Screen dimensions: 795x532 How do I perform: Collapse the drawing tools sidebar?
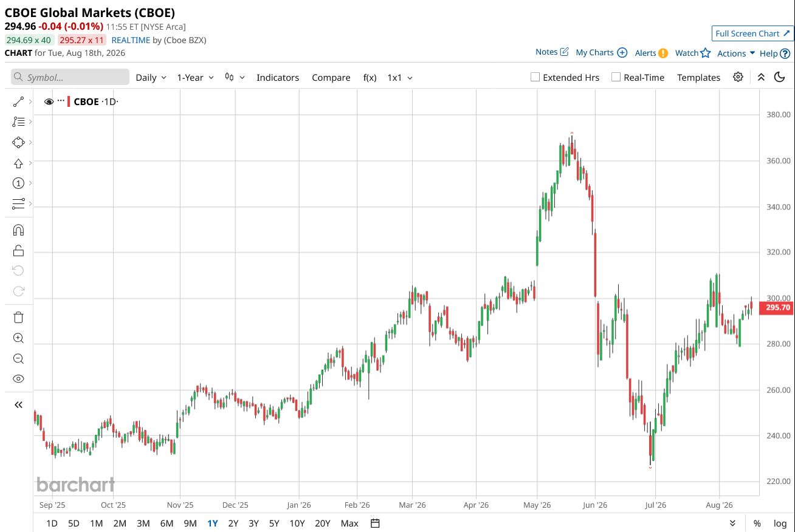tap(18, 404)
